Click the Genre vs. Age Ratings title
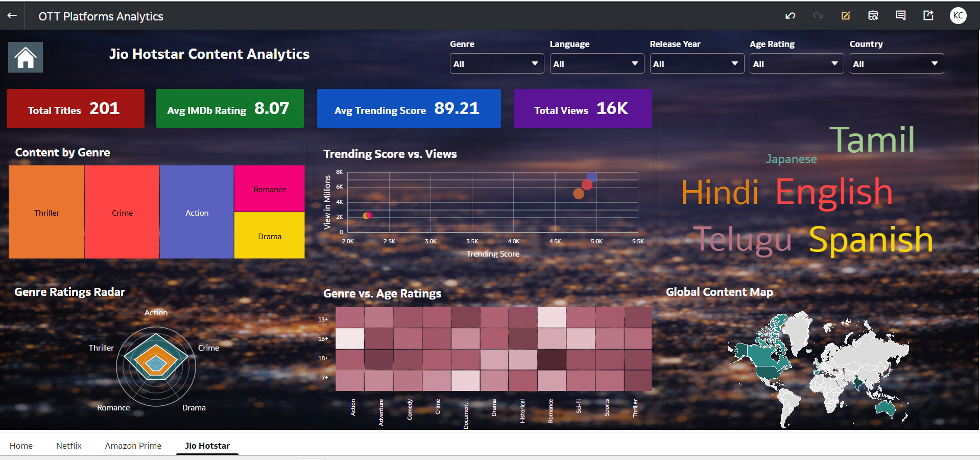 (x=382, y=293)
